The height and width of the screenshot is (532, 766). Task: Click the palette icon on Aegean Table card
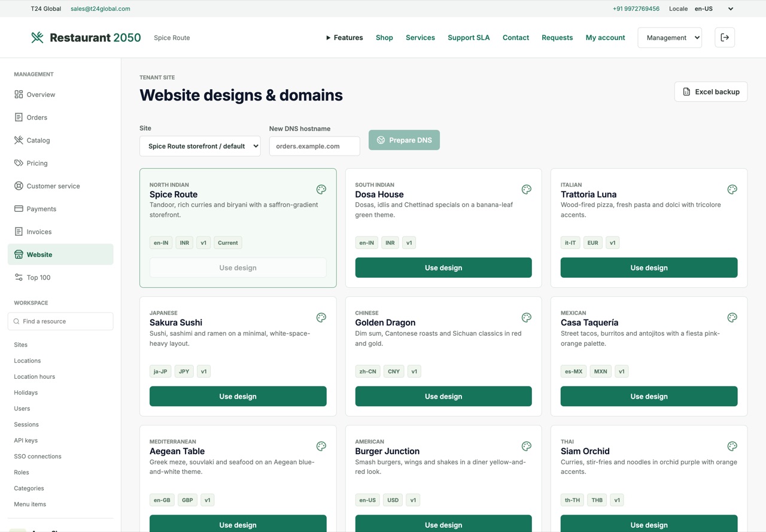(321, 446)
